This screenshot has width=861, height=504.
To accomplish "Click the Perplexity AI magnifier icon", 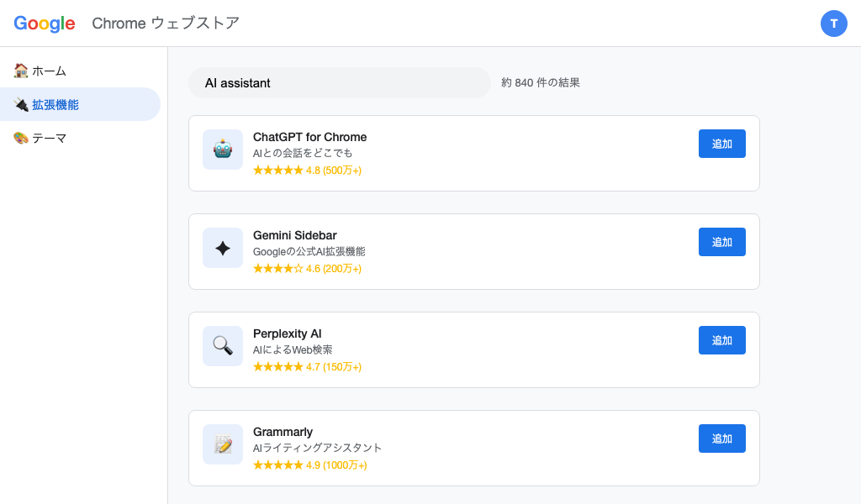I will pos(222,346).
